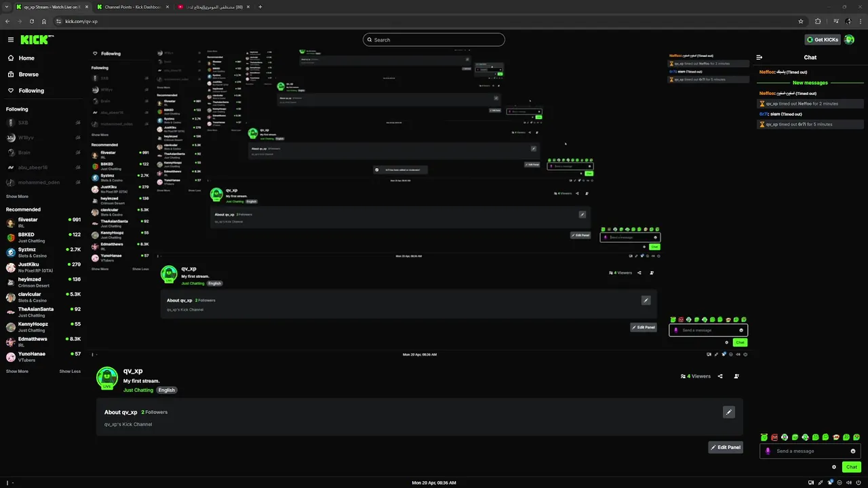
Task: Open Browse in the left sidebar
Action: (x=28, y=75)
